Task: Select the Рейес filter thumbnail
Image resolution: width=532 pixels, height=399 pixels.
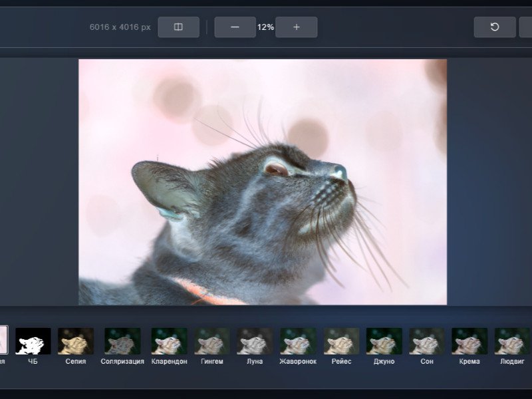Action: point(341,341)
